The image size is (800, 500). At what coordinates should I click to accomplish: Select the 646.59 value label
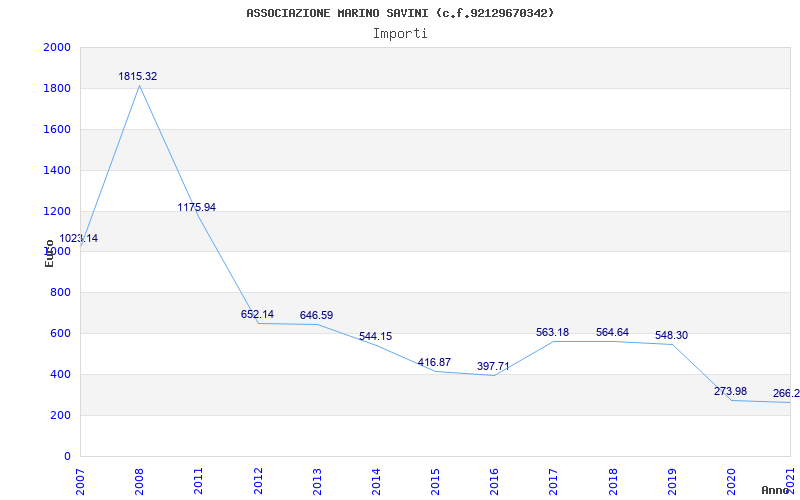(x=316, y=315)
